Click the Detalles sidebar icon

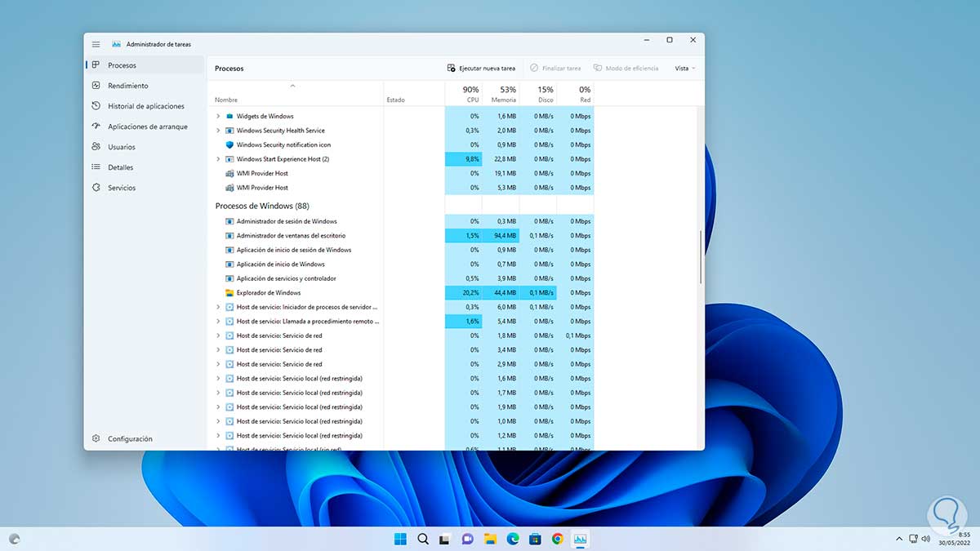[x=96, y=167]
